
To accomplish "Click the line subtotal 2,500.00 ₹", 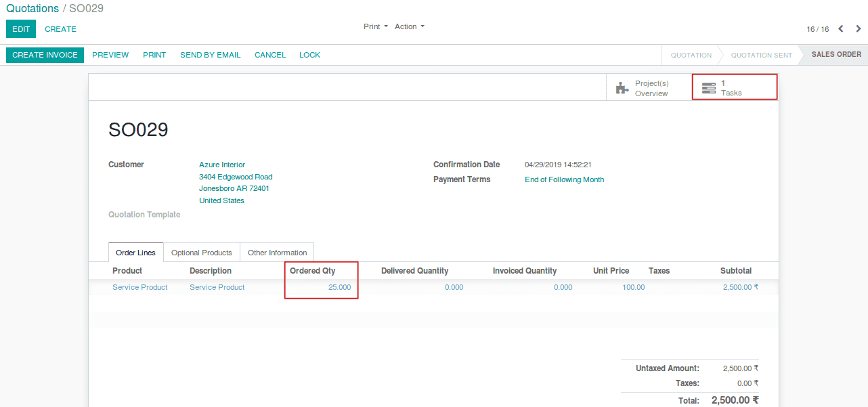I will 741,287.
